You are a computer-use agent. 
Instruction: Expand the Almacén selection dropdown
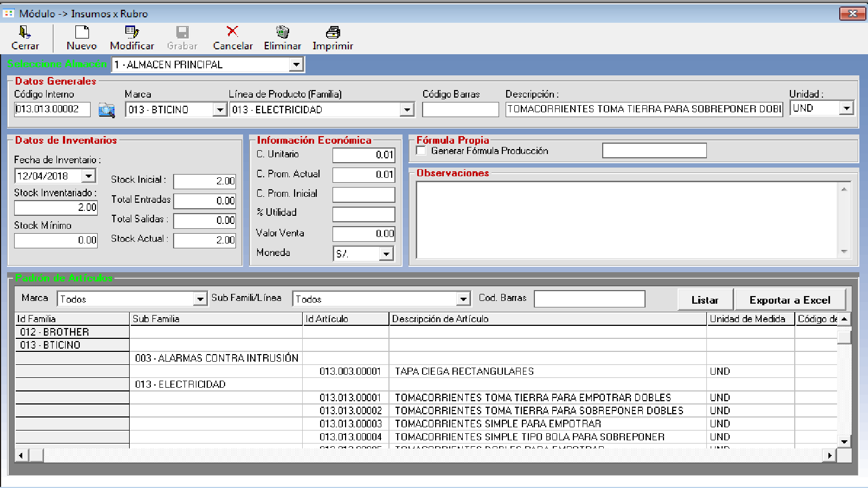point(296,65)
